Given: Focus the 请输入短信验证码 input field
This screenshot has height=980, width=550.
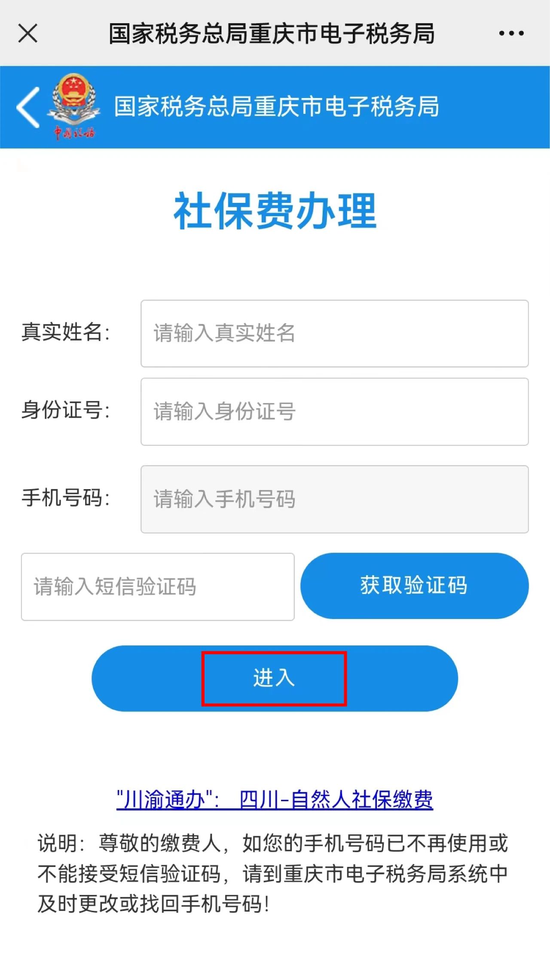Looking at the screenshot, I should coord(158,587).
